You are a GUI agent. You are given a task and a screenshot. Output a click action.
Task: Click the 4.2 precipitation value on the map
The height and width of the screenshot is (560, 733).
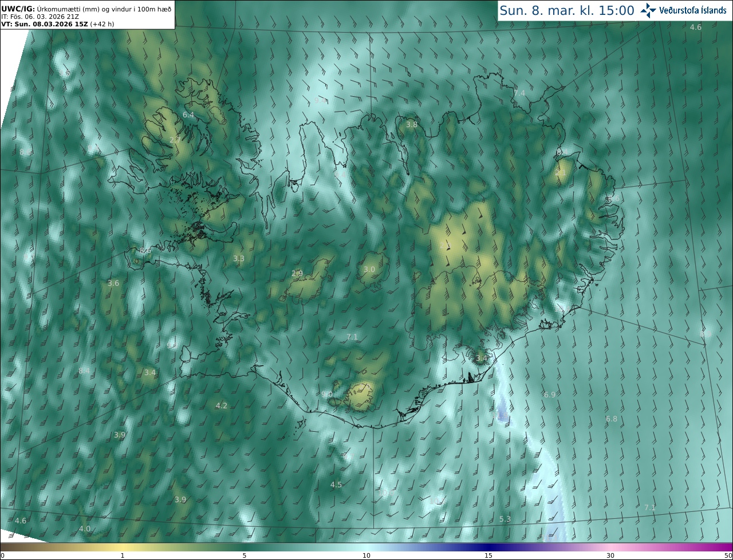point(221,405)
